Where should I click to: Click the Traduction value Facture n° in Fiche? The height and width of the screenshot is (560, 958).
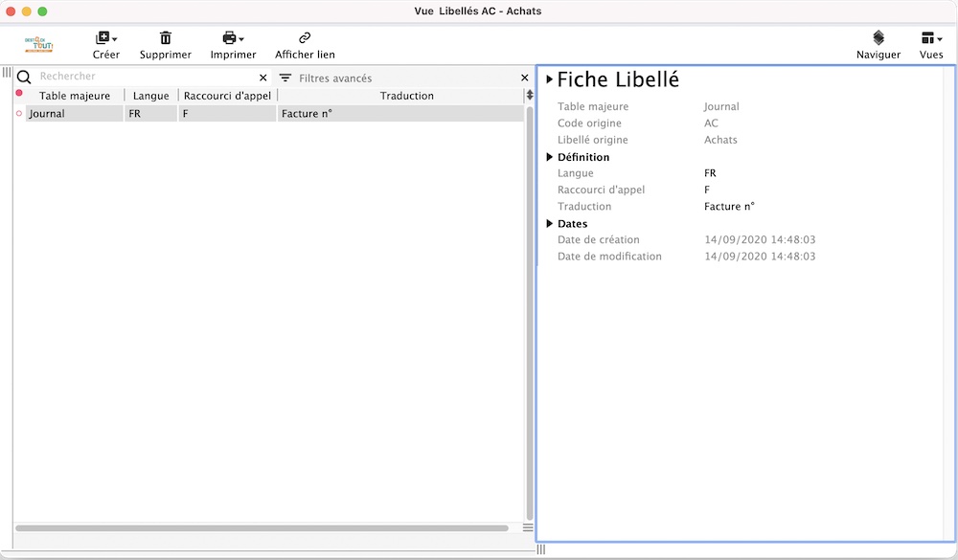coord(729,207)
